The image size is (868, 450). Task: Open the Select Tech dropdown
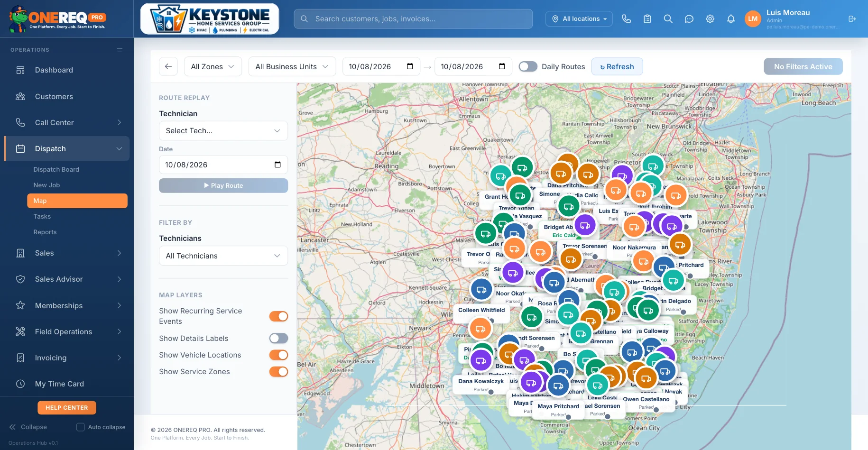pos(223,131)
